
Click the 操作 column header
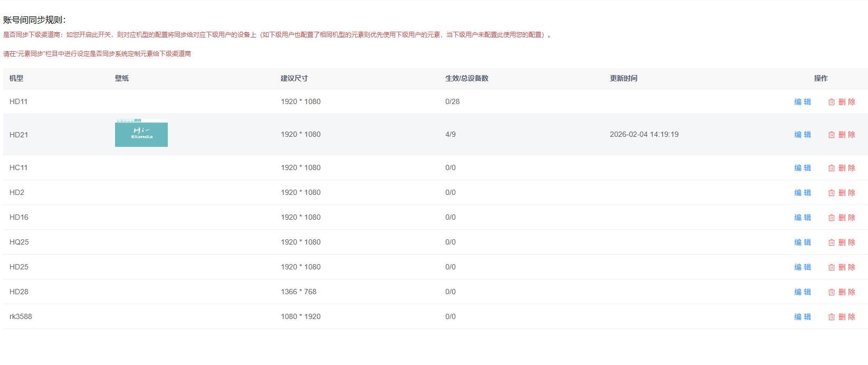[821, 78]
